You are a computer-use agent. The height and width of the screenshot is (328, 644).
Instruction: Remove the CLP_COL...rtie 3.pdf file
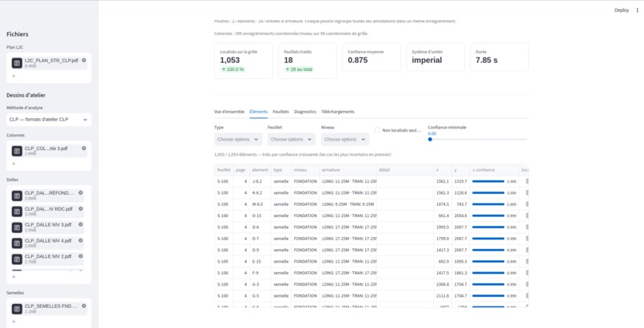point(84,148)
